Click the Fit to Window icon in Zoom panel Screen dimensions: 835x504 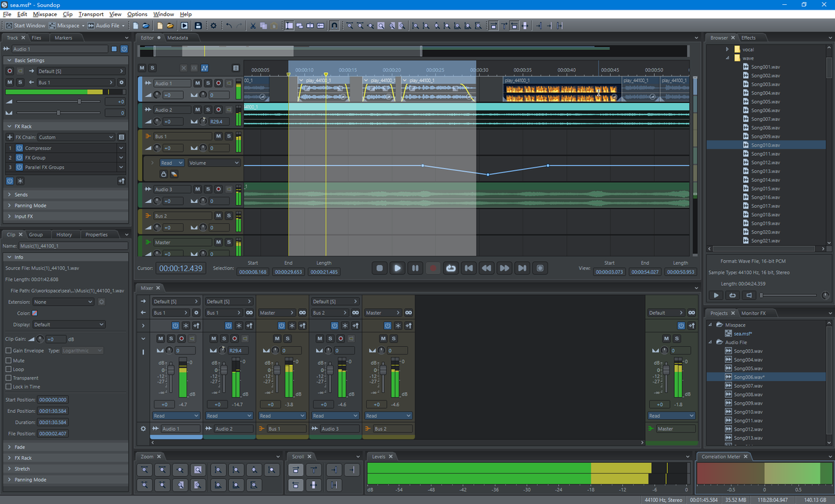pos(198,470)
